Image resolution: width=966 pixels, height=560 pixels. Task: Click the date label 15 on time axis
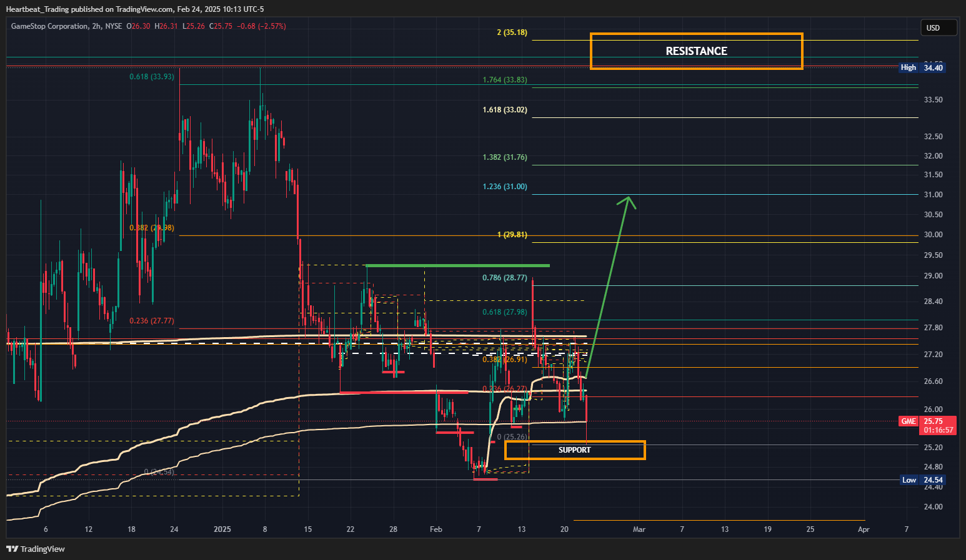click(x=307, y=529)
